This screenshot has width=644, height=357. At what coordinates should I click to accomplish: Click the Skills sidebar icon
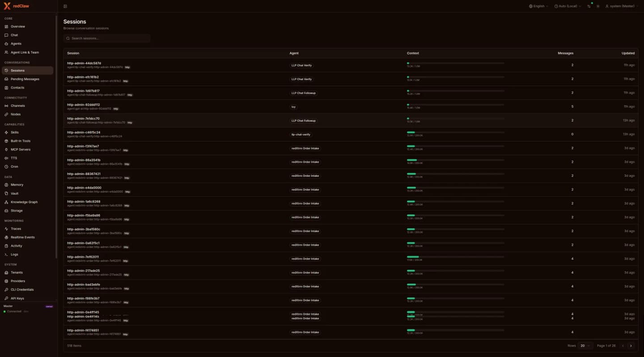click(x=6, y=132)
